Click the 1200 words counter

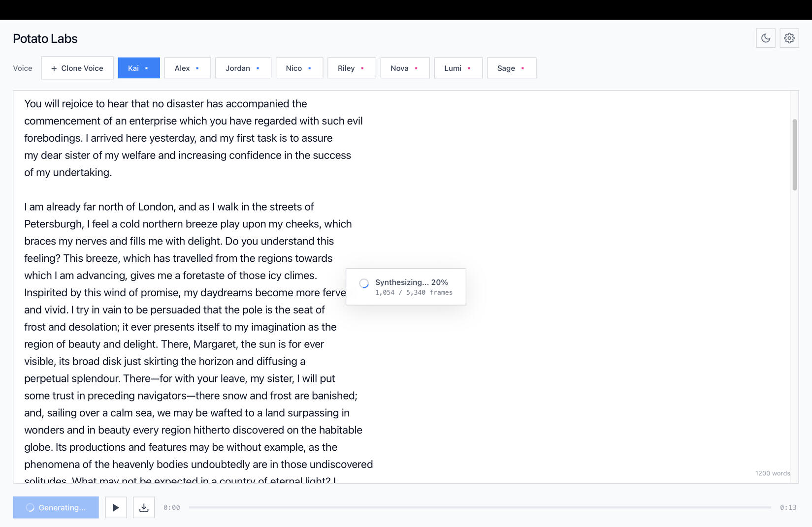(x=772, y=473)
